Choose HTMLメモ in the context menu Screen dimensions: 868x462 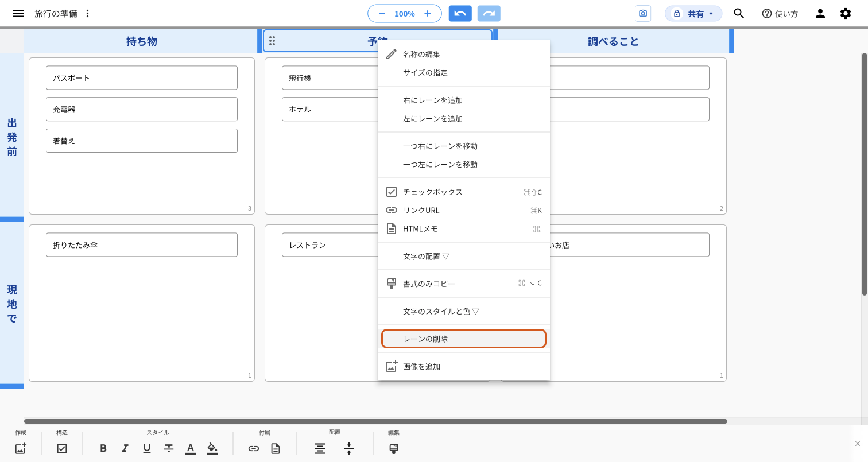tap(464, 228)
